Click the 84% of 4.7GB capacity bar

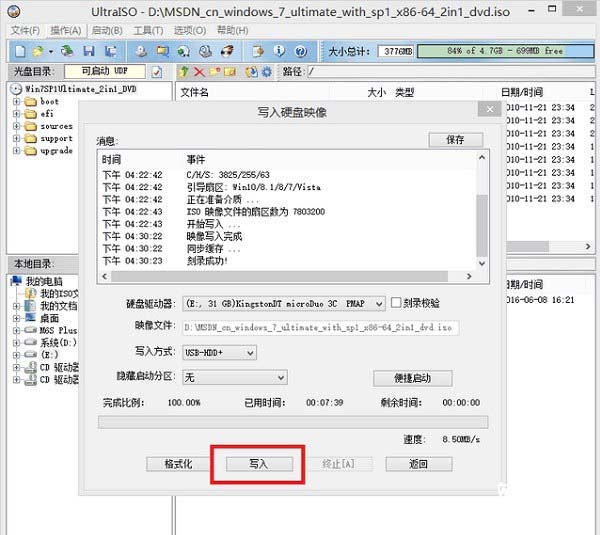click(x=505, y=51)
